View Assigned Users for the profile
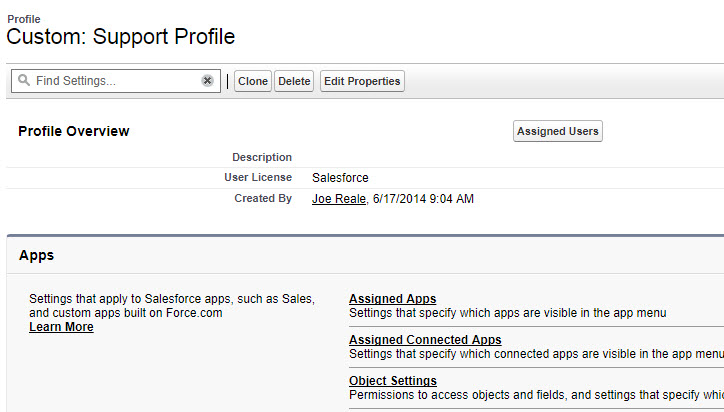This screenshot has width=724, height=412. pyautogui.click(x=558, y=131)
